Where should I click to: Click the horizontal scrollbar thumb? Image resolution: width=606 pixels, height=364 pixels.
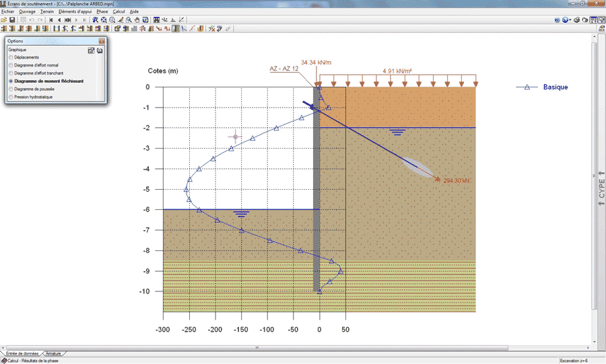257,348
